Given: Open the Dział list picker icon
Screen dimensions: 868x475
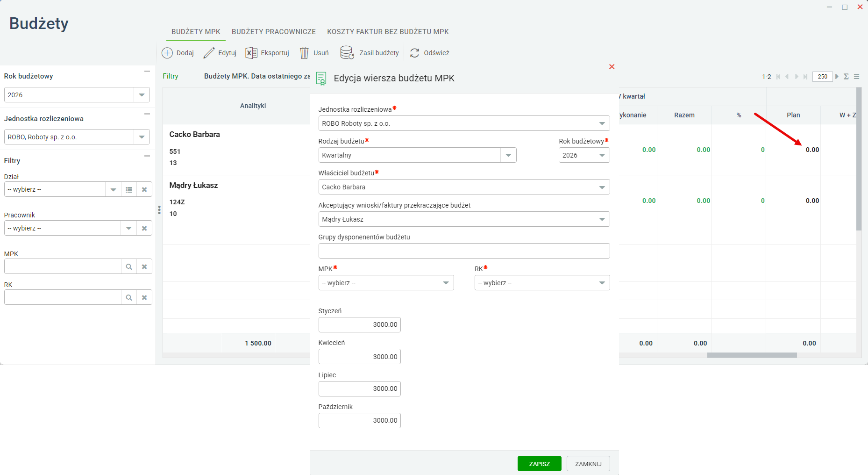Looking at the screenshot, I should pos(129,189).
